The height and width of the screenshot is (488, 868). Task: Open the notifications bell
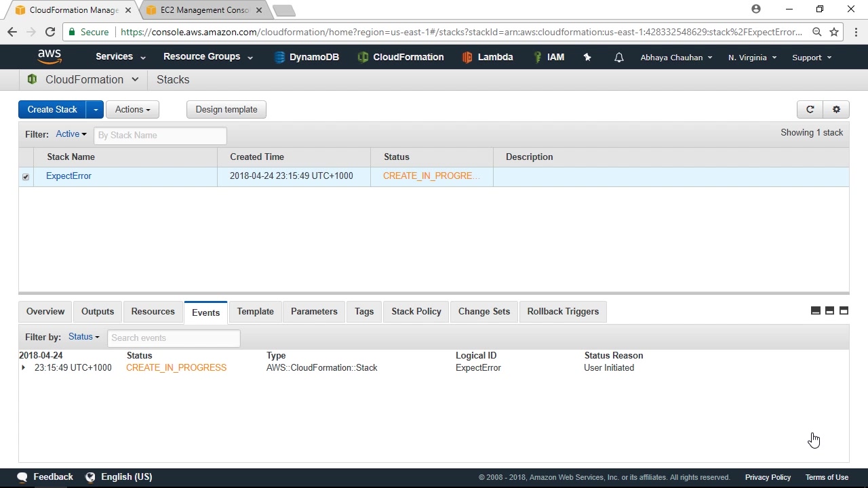(x=618, y=58)
